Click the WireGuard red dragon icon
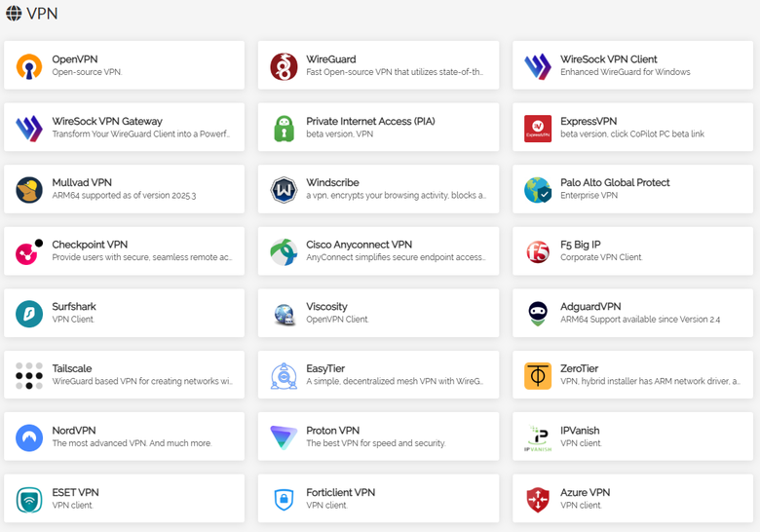760x532 pixels. [x=284, y=66]
